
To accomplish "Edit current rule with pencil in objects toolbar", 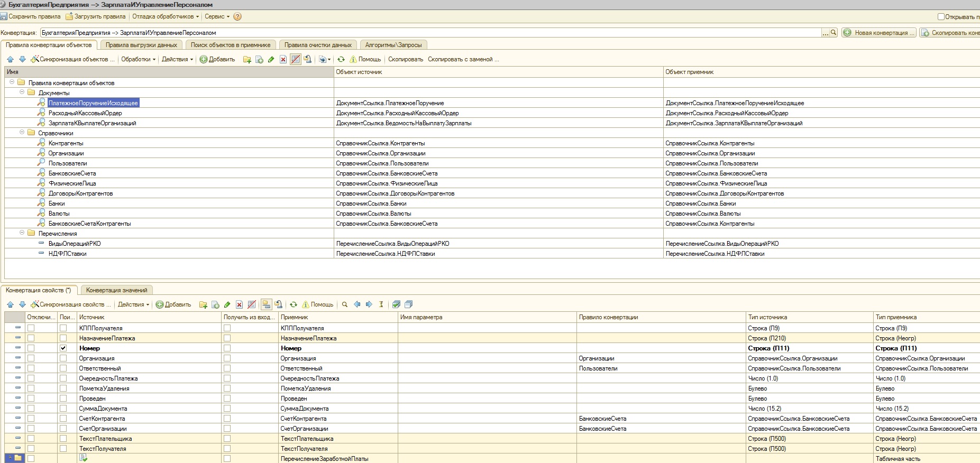I will (x=271, y=59).
